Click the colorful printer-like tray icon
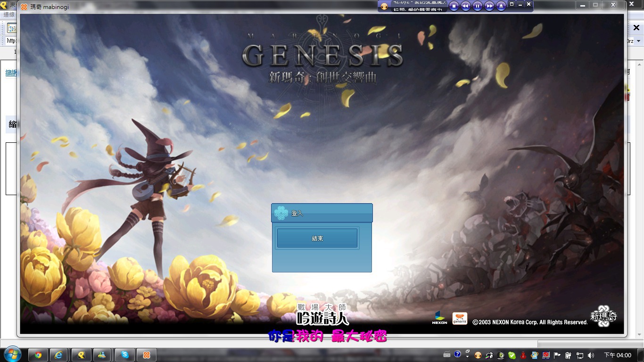The image size is (644, 362). pos(489,355)
